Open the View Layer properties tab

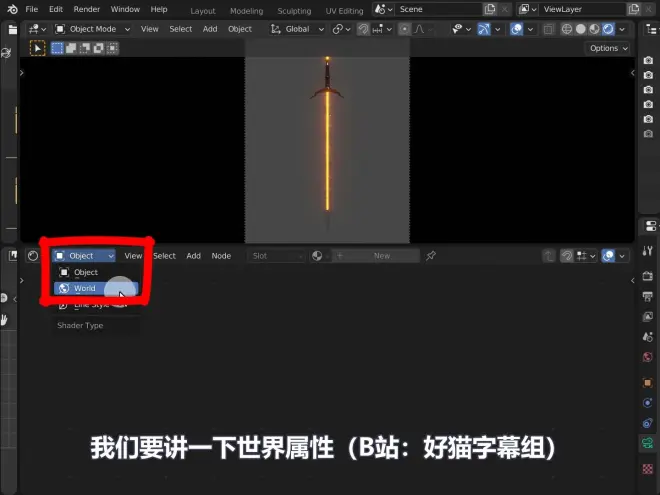point(648,317)
